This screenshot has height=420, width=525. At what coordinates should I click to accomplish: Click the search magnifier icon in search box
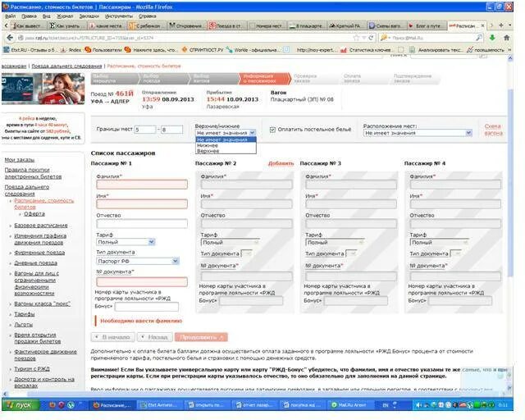point(479,38)
